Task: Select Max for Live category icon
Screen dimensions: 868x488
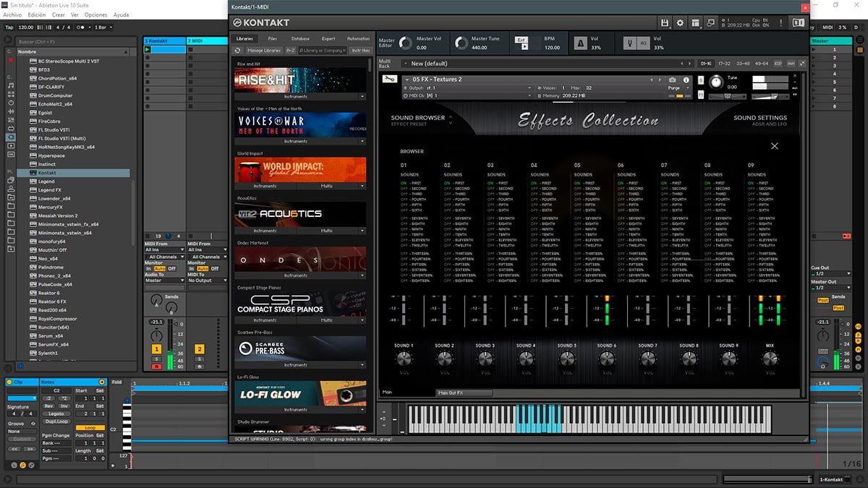Action: [x=11, y=129]
